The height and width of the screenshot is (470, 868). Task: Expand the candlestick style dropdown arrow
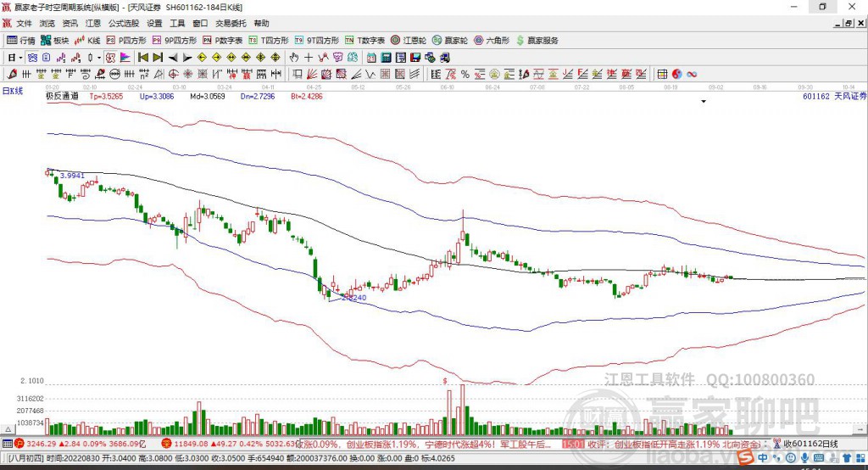(99, 58)
